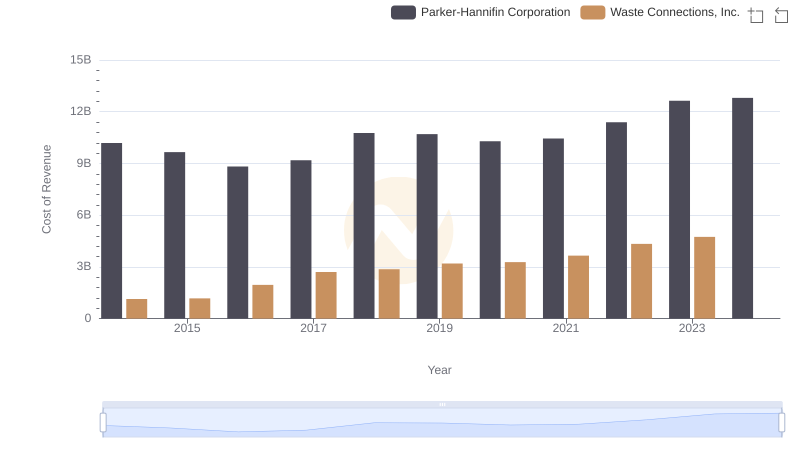This screenshot has height=461, width=800.
Task: Click the 12B y-axis label
Action: coord(81,111)
